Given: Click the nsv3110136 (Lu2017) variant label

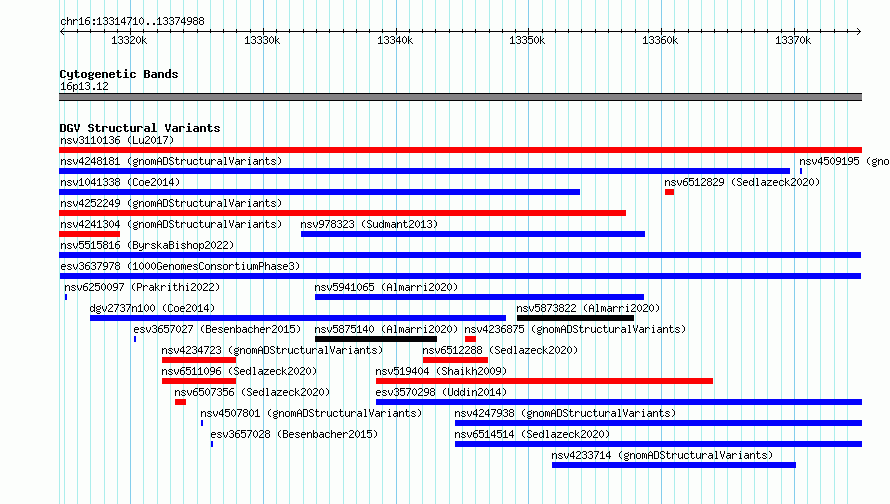Looking at the screenshot, I should pos(117,140).
